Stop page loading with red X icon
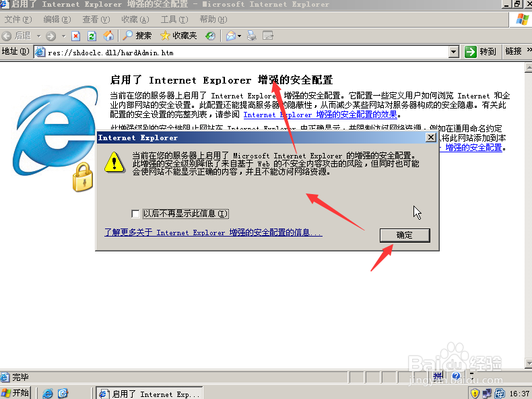 click(x=75, y=36)
